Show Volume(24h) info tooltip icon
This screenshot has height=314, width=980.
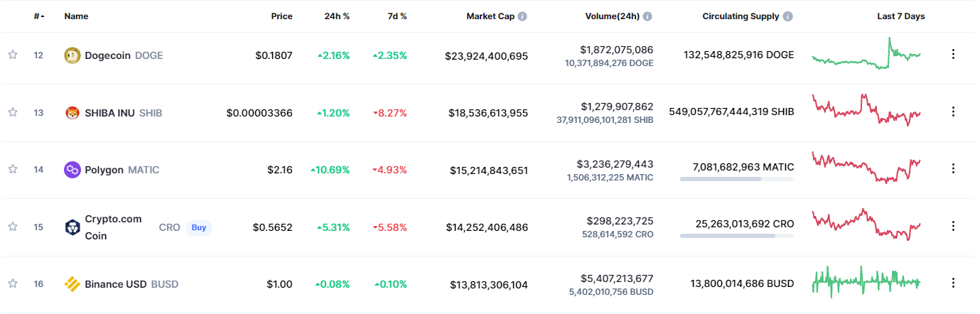(x=647, y=16)
